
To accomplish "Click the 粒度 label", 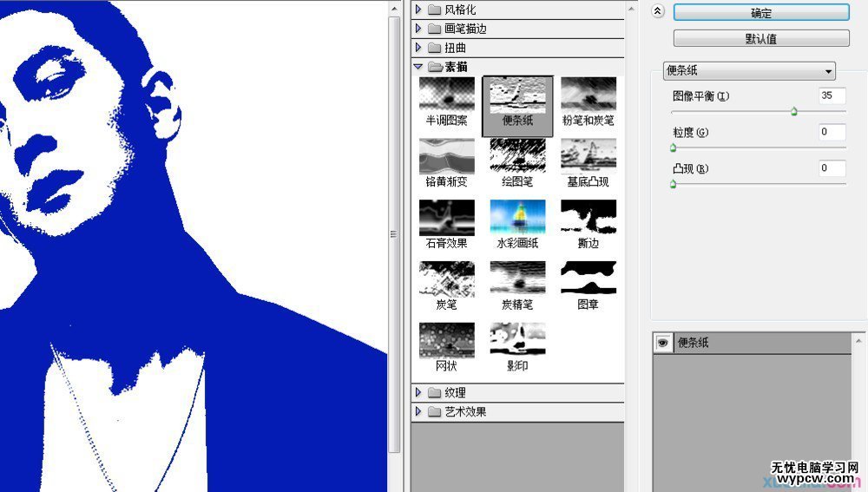I will [x=690, y=132].
